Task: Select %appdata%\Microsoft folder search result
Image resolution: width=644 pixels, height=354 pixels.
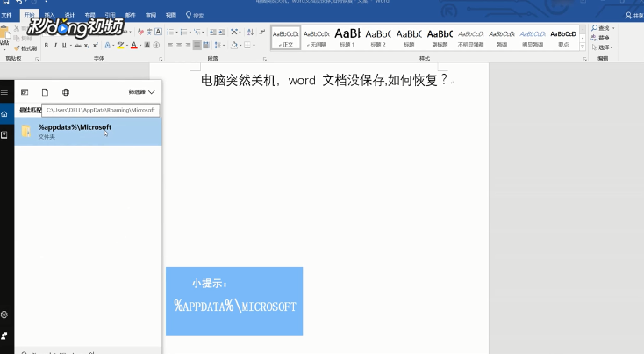Action: (x=89, y=132)
